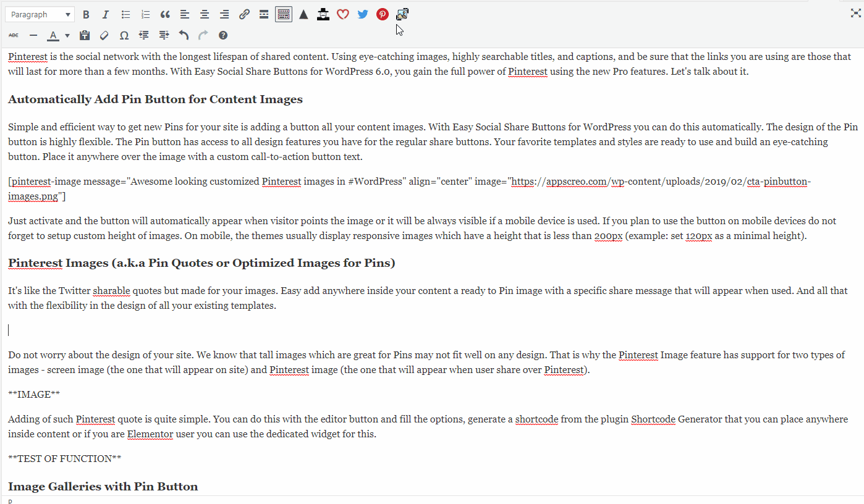Click the red heart icon
Screen dimensions: 864x504
[342, 14]
